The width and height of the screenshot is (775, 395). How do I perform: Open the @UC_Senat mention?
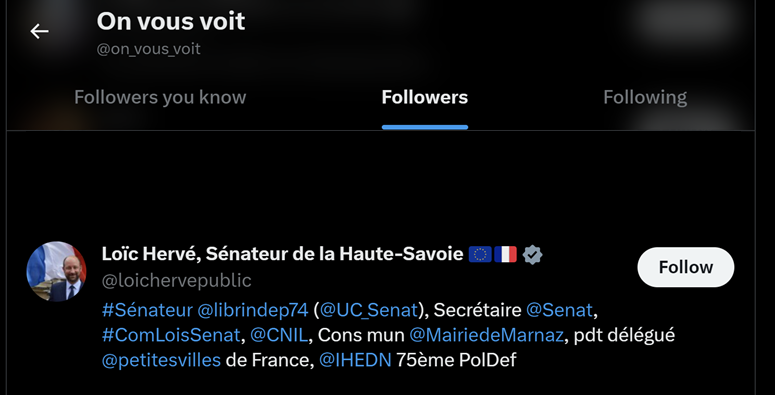point(369,310)
